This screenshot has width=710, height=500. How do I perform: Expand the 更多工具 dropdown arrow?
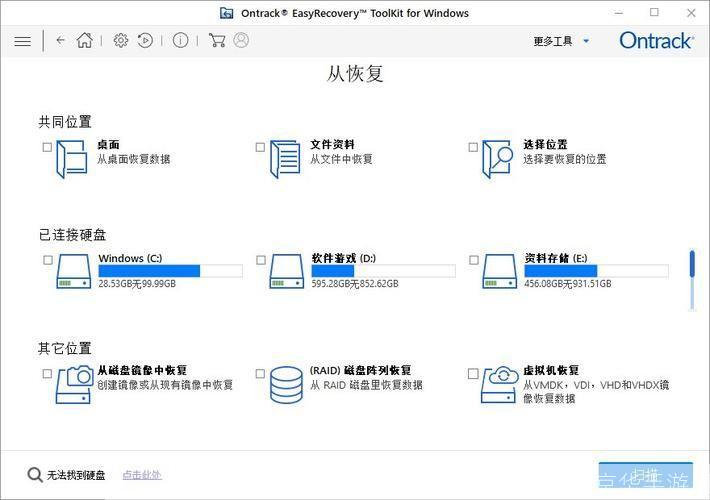[x=586, y=41]
